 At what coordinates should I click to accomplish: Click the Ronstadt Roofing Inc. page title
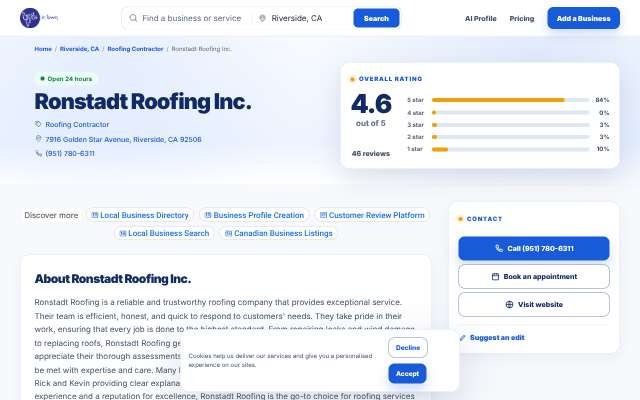click(x=143, y=102)
